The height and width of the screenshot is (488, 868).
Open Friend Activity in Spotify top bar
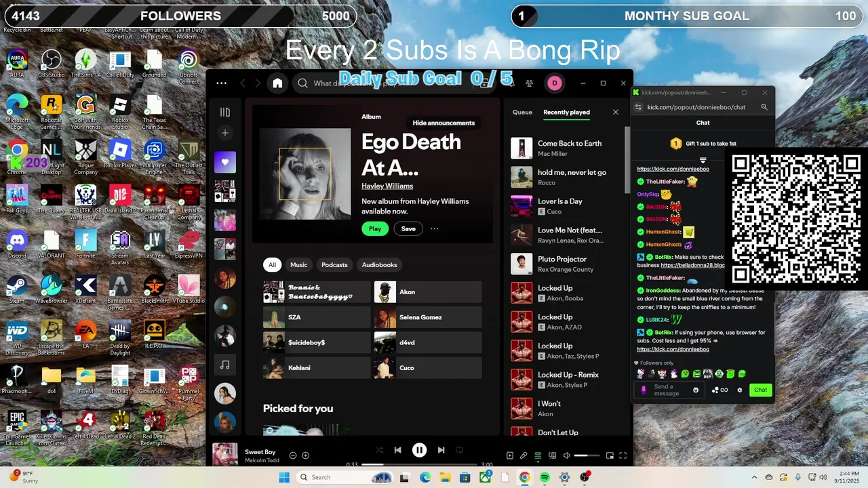[x=529, y=83]
